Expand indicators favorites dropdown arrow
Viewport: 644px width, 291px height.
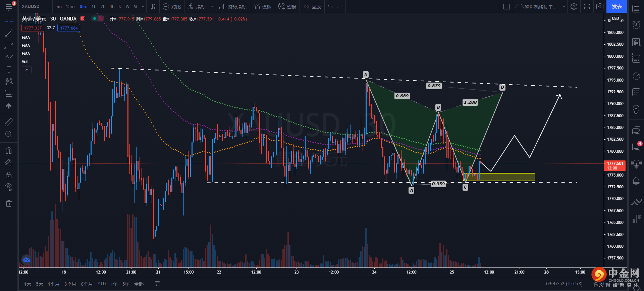[212, 6]
